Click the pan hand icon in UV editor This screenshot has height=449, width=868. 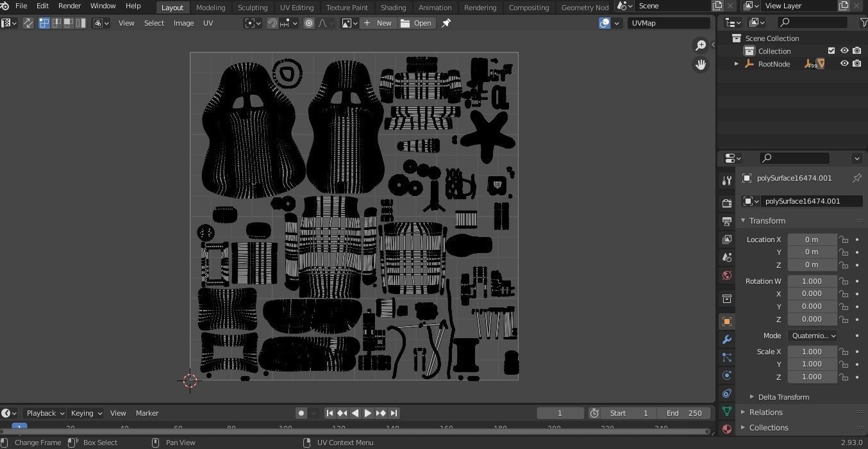(x=701, y=65)
